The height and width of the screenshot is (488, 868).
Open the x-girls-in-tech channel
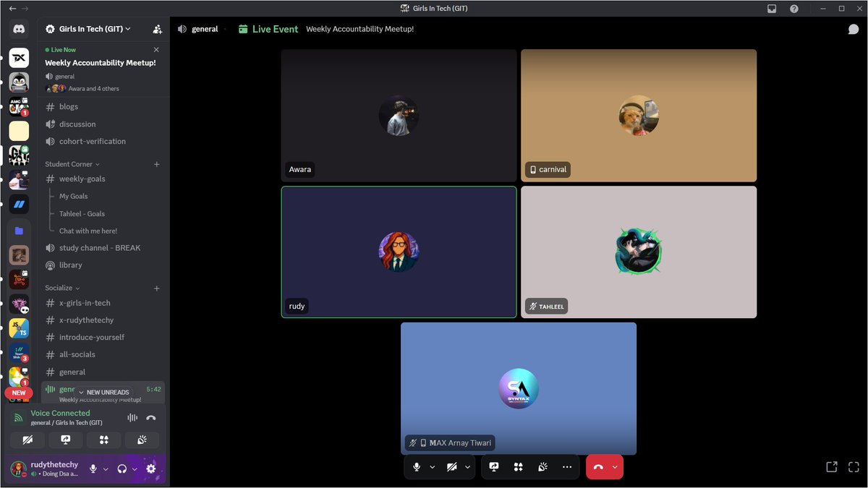(103, 303)
